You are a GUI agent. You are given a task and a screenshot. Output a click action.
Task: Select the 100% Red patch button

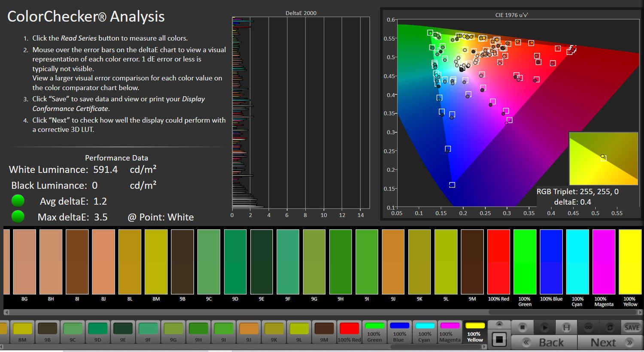point(349,332)
